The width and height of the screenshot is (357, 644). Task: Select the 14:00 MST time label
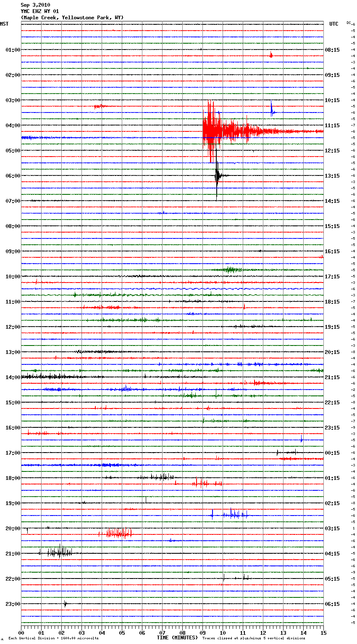pos(13,377)
